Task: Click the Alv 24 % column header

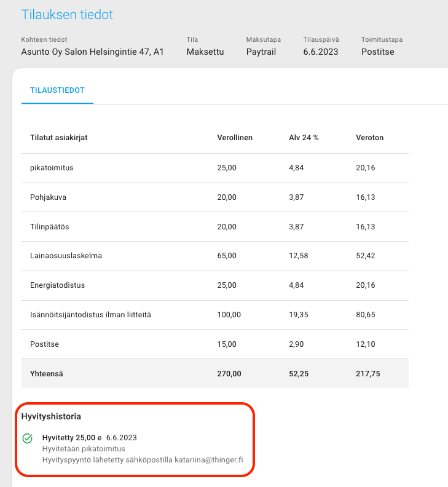Action: [304, 138]
